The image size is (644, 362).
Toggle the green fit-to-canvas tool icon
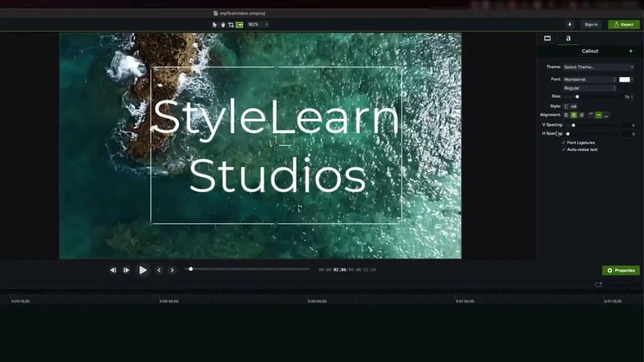pyautogui.click(x=239, y=25)
